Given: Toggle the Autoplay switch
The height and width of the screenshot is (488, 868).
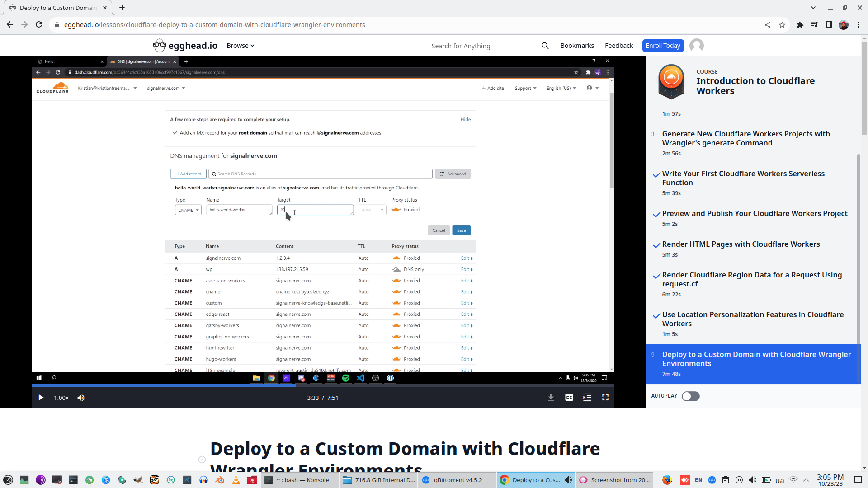Looking at the screenshot, I should [690, 396].
